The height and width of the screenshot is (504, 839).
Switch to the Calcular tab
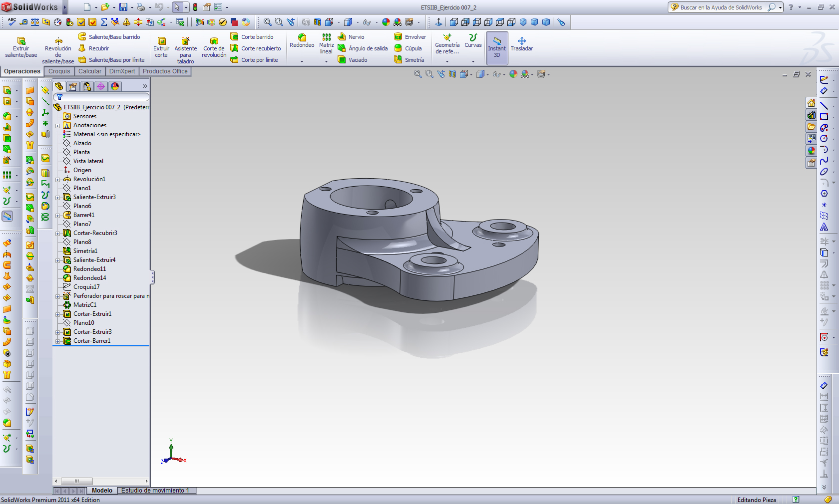[x=90, y=71]
